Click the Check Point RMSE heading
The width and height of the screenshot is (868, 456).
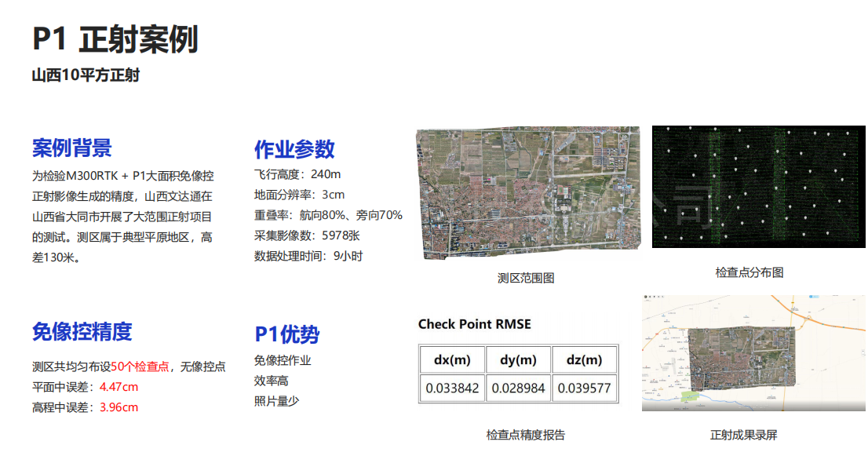(474, 324)
